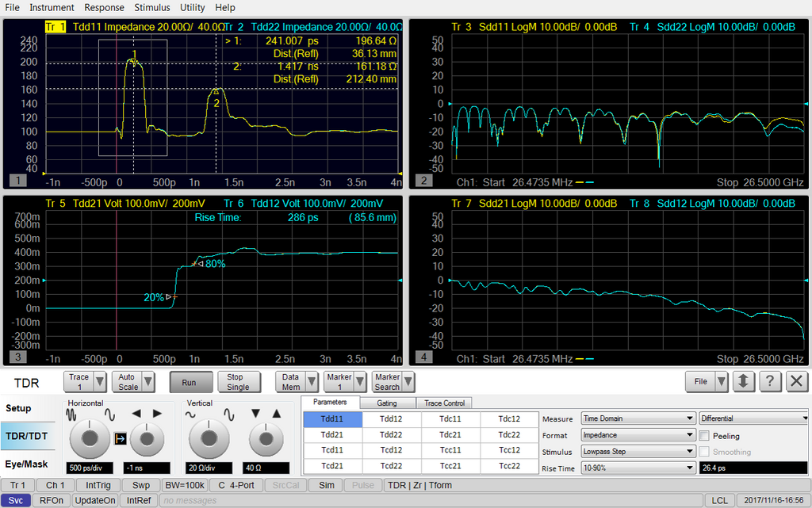Open the Rise Time 10-90% dropdown
Screen dimensions: 812x508
(x=638, y=468)
